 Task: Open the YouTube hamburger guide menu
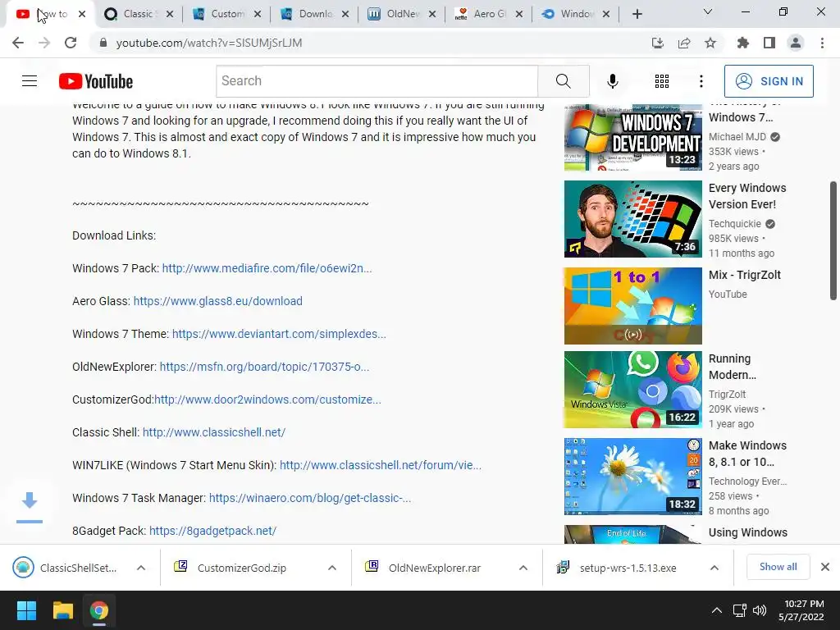click(x=30, y=81)
